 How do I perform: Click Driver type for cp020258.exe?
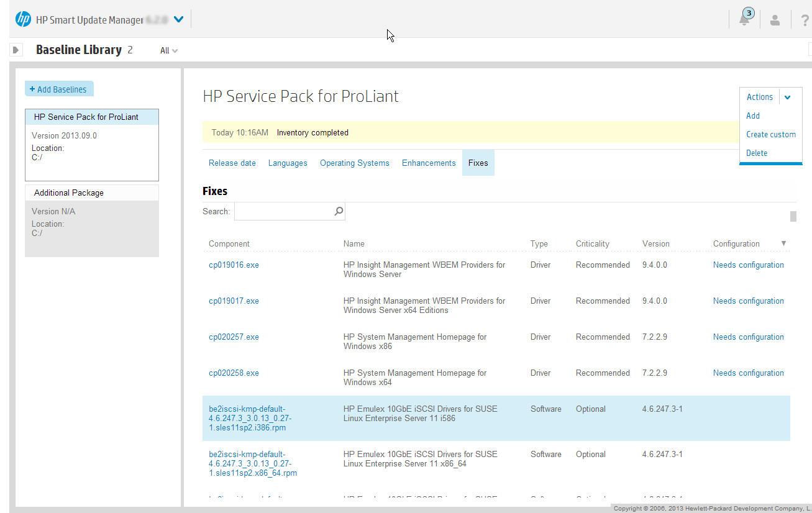541,373
